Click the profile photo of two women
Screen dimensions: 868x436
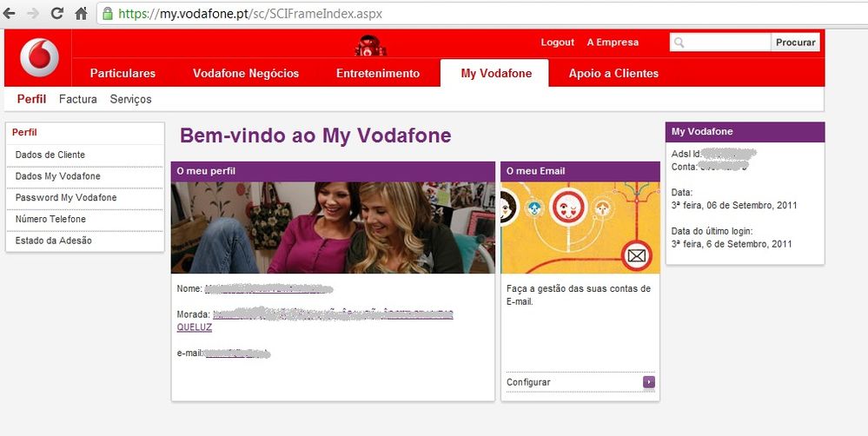[333, 228]
